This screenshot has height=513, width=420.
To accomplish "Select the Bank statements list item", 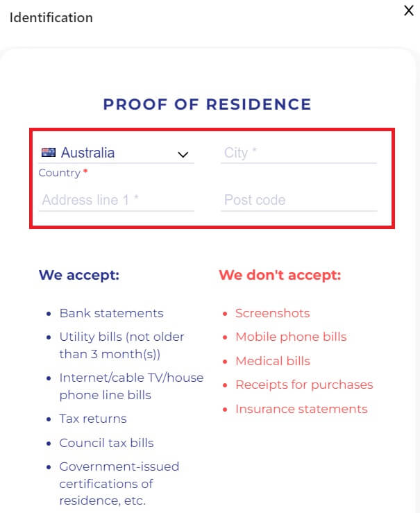I will pyautogui.click(x=111, y=313).
